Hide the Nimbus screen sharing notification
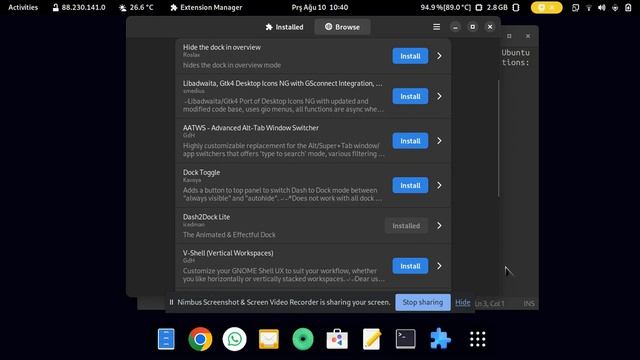 click(x=462, y=302)
